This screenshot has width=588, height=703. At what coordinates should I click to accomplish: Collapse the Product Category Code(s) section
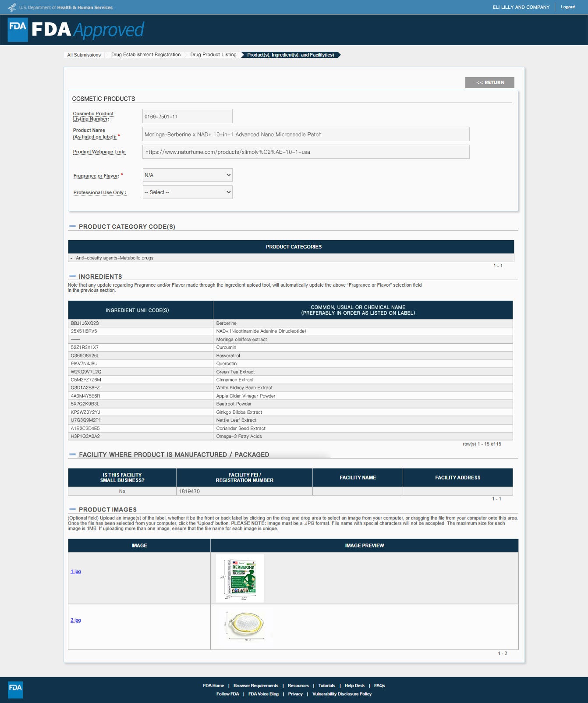point(72,227)
